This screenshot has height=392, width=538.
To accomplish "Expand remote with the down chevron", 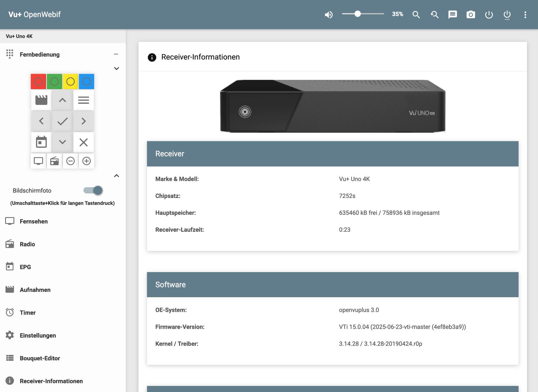I will tap(117, 68).
